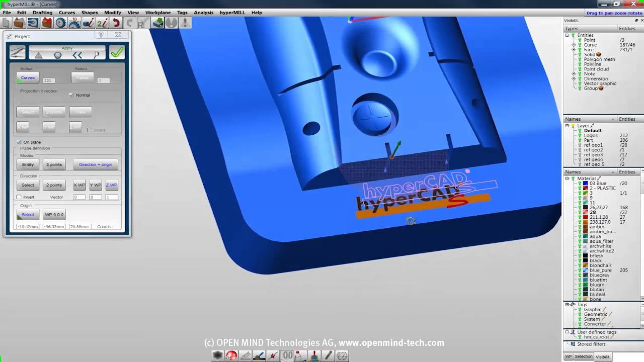The height and width of the screenshot is (362, 644).
Task: Collapse the Tags tree node
Action: (568, 305)
